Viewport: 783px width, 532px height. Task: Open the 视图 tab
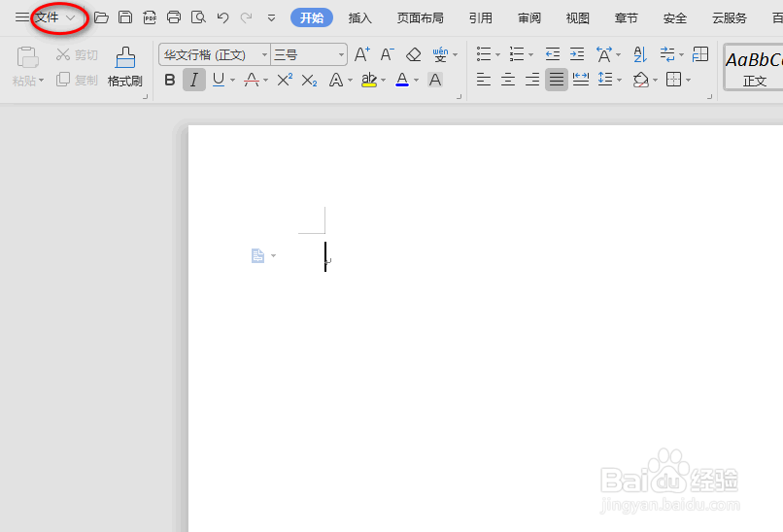pos(578,18)
